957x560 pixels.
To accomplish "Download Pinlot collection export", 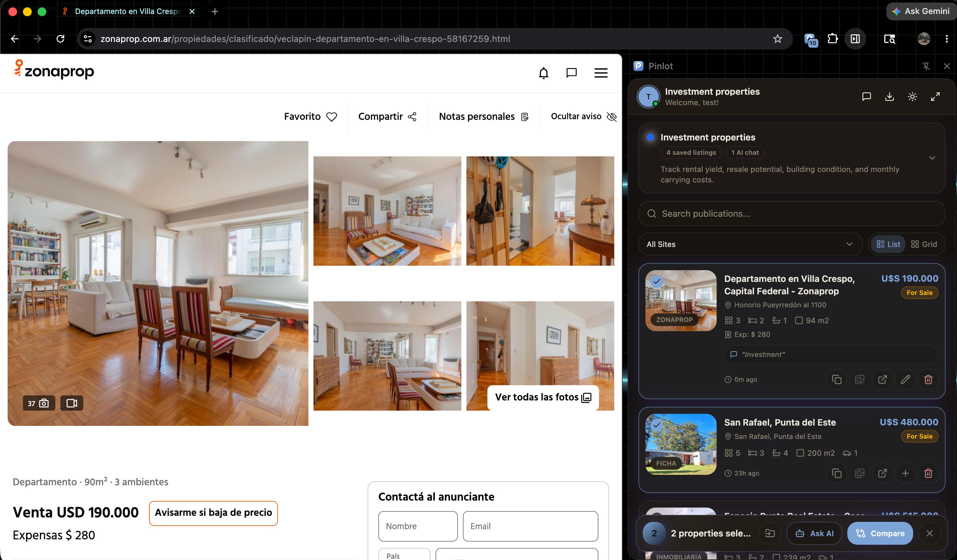I will click(889, 96).
